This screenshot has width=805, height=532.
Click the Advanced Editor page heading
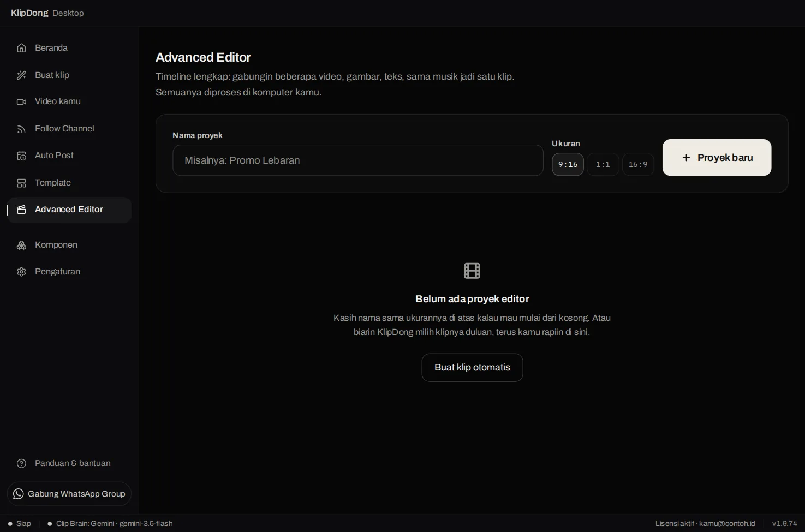(x=203, y=57)
